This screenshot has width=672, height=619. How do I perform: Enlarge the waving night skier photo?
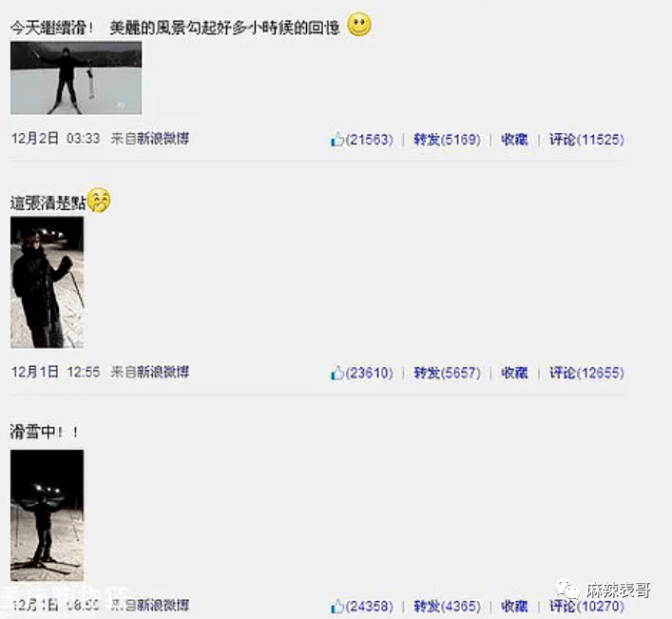click(48, 282)
